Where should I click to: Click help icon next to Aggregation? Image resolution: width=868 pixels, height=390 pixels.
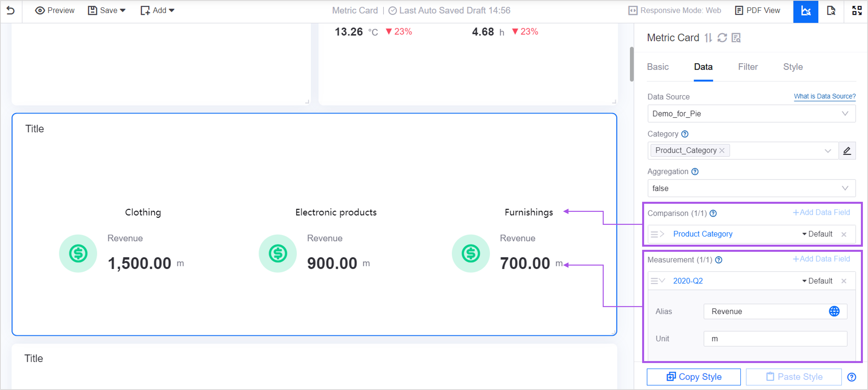coord(695,171)
